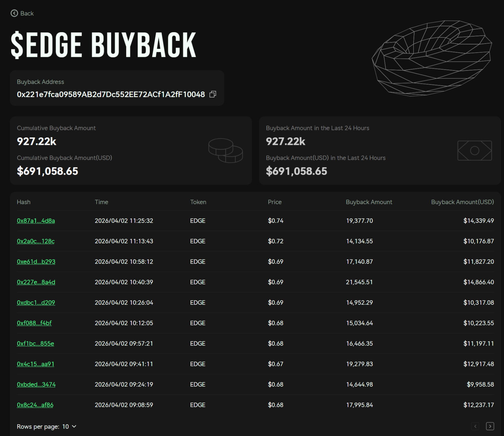The image size is (504, 436).
Task: Open transaction hash 0xf088...f4bf
Action: [x=34, y=323]
